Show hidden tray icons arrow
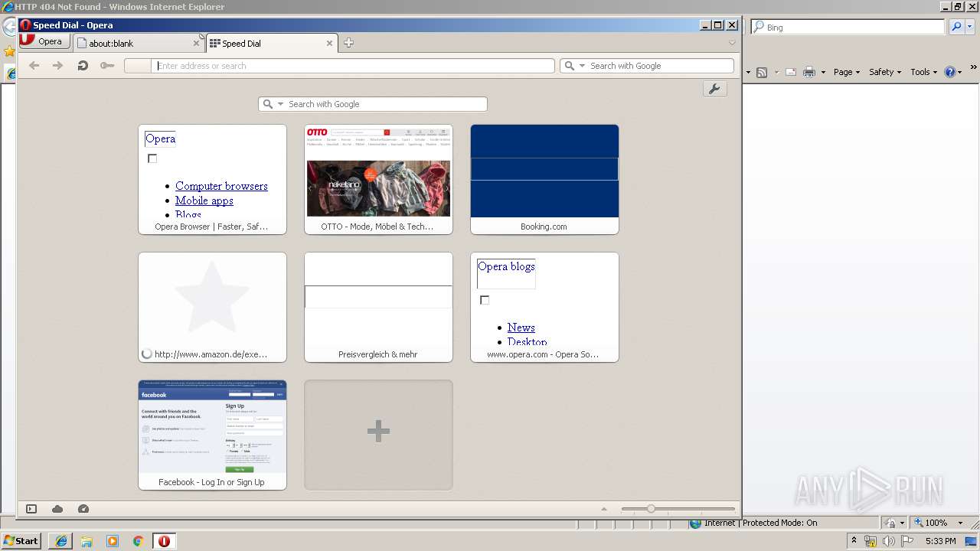The height and width of the screenshot is (551, 980). tap(854, 541)
